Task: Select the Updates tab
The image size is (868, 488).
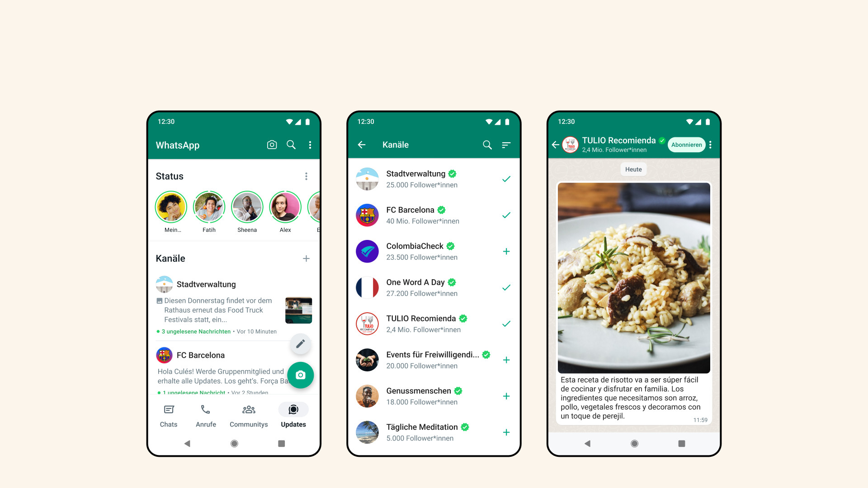Action: [x=292, y=415]
